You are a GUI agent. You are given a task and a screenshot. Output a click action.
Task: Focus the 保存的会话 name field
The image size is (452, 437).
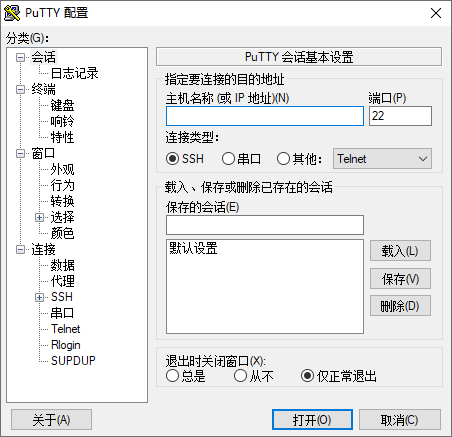click(x=265, y=225)
